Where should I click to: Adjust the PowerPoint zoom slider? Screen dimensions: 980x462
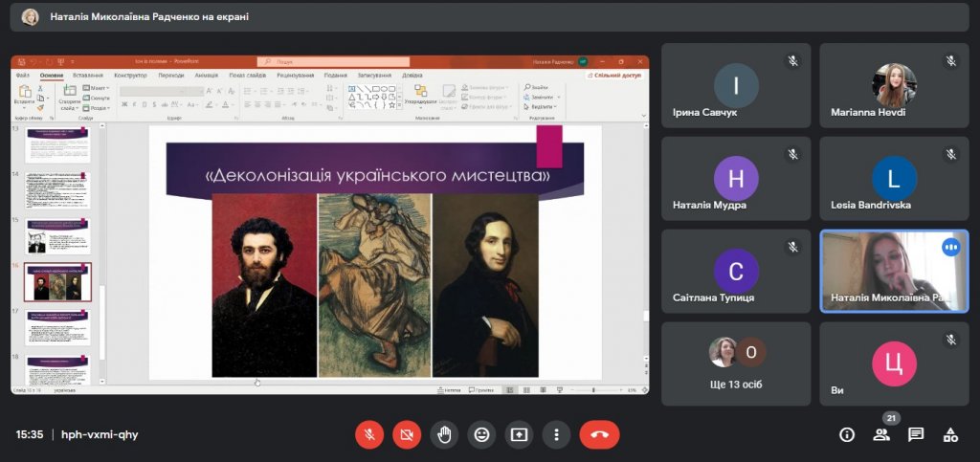(x=592, y=390)
